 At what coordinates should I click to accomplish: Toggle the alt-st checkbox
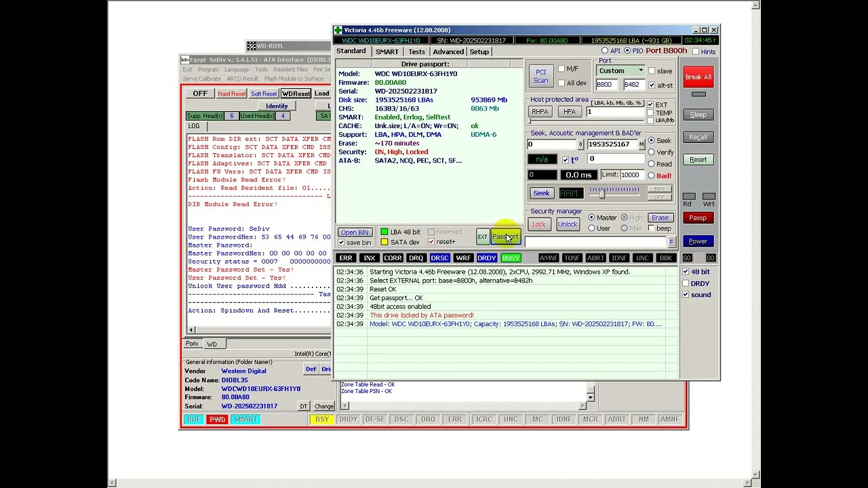(652, 85)
